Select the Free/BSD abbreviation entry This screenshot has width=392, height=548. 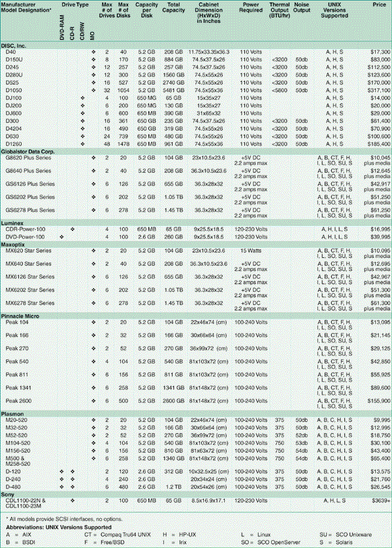(x=105, y=542)
